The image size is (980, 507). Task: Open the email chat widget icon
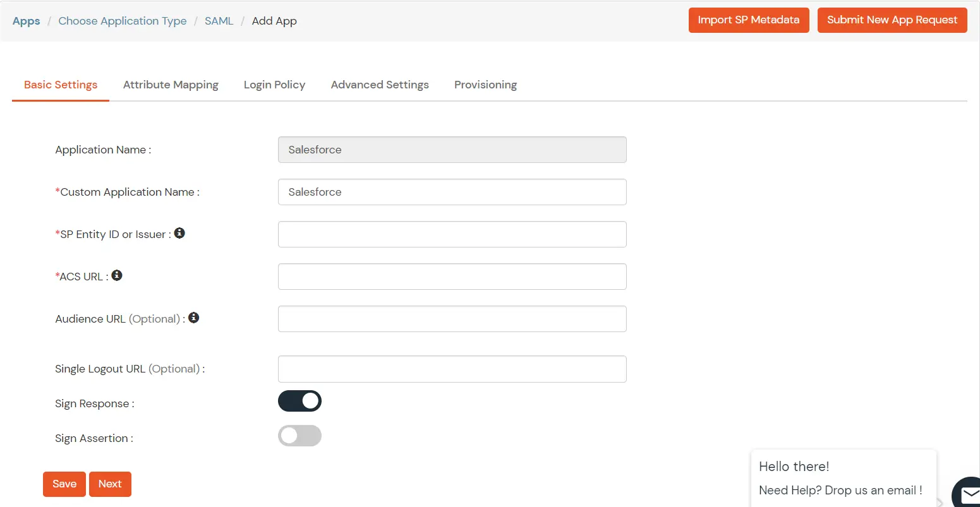tap(967, 494)
